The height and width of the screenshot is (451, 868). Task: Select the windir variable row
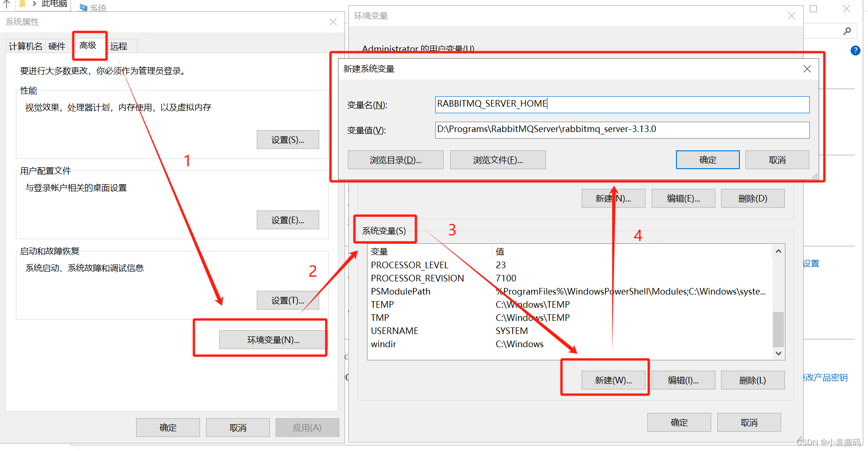tap(570, 344)
